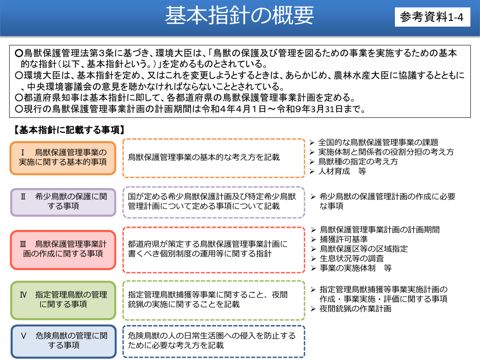Click the line starting ○鳥獣保護管理法第3条に基づき
Screen dimensions: 480x360
coord(236,53)
